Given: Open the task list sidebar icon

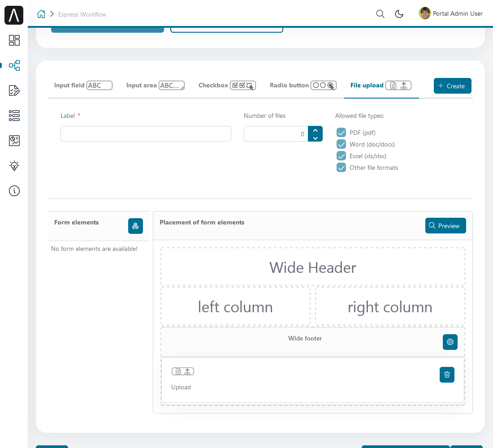Looking at the screenshot, I should point(14,116).
